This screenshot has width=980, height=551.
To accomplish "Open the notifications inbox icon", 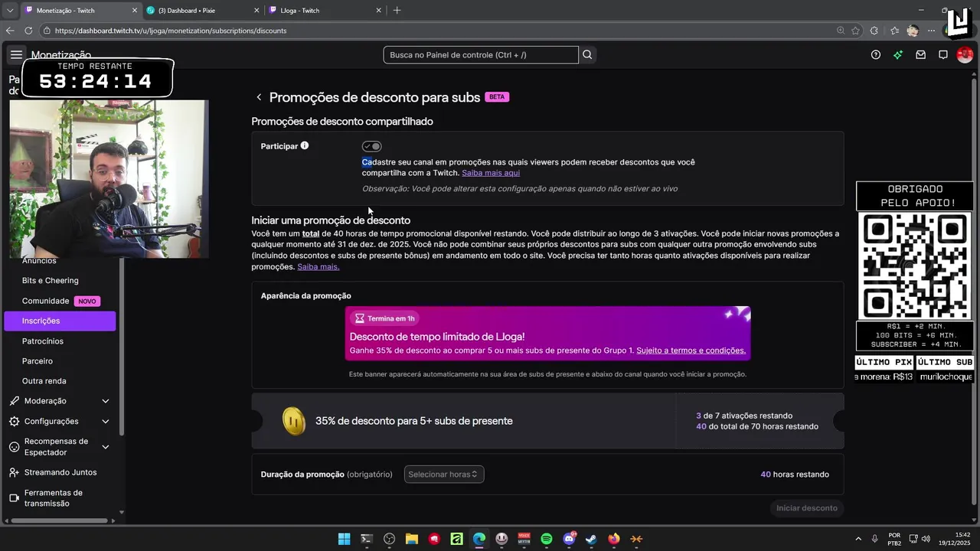I will (920, 54).
